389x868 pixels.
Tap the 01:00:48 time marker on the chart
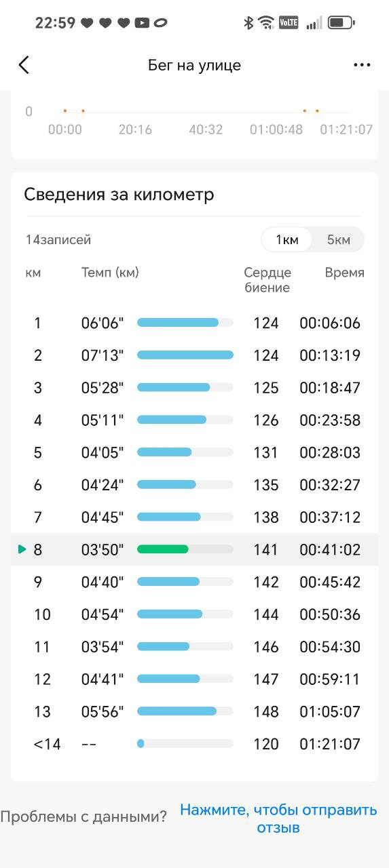[x=276, y=130]
